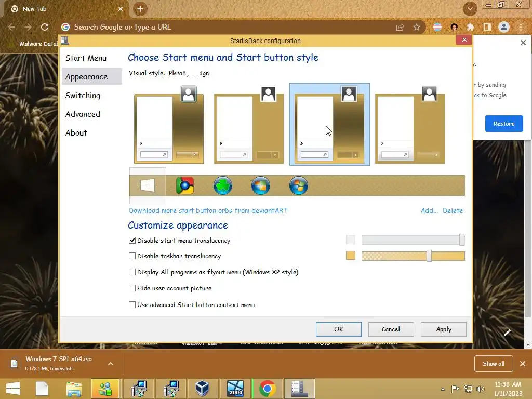This screenshot has width=532, height=399.
Task: Apply the StartIsBack settings
Action: point(444,329)
